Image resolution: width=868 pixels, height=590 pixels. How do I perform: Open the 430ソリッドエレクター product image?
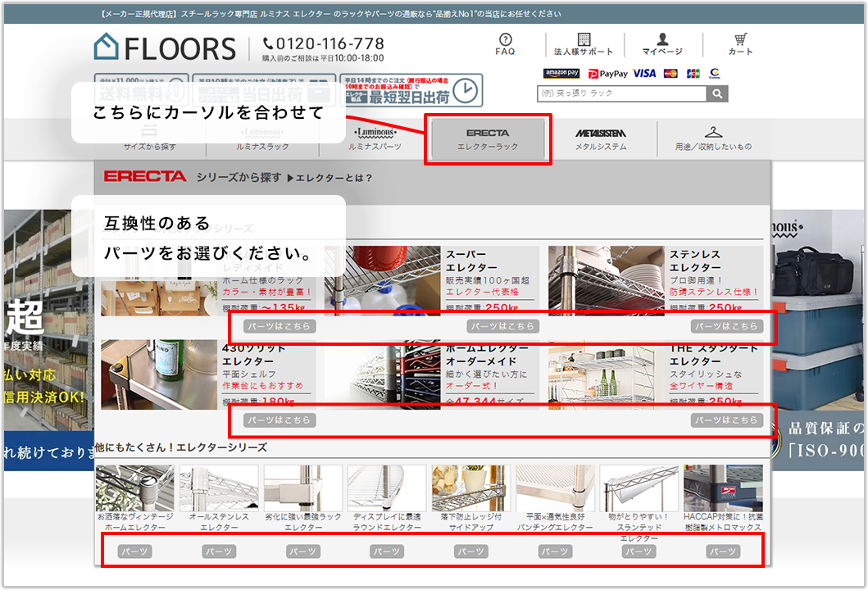159,374
